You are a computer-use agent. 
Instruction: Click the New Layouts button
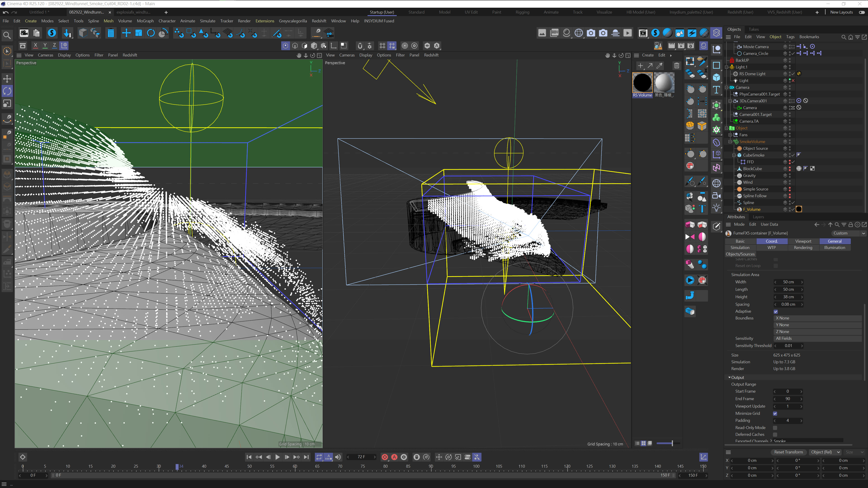tap(841, 12)
